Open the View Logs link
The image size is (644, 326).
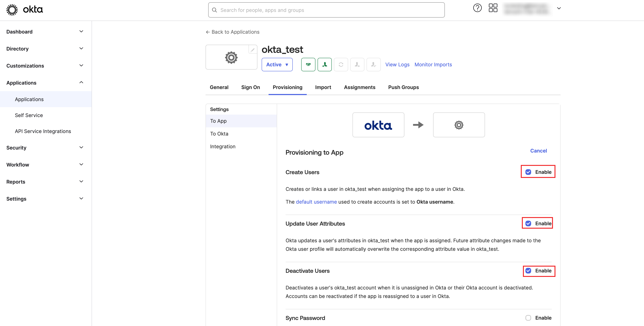(397, 64)
